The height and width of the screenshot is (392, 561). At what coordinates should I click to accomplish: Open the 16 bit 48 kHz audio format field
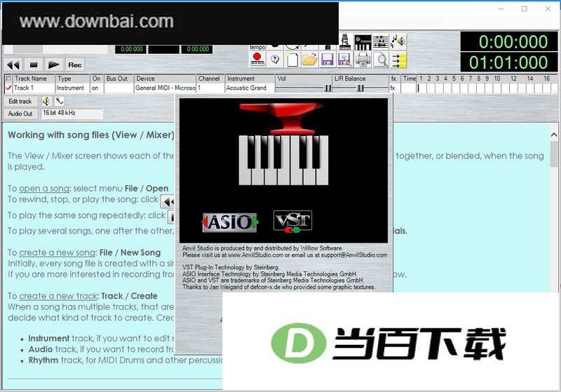click(x=72, y=114)
